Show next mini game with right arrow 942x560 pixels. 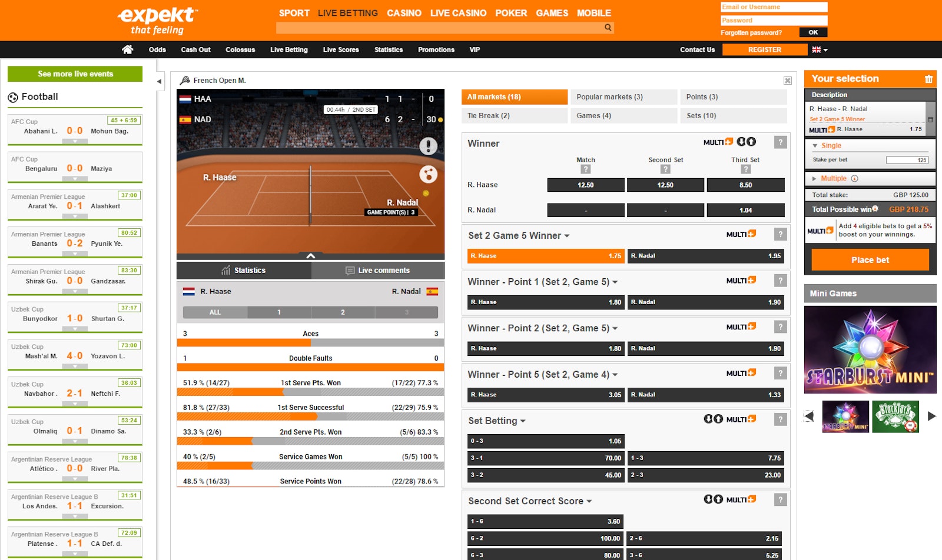[x=931, y=416]
